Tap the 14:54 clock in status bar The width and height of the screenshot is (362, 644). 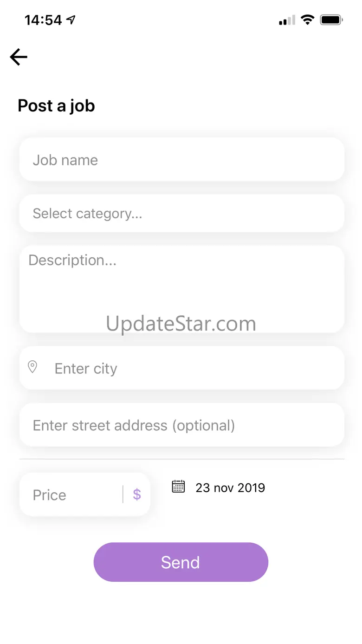coord(43,20)
